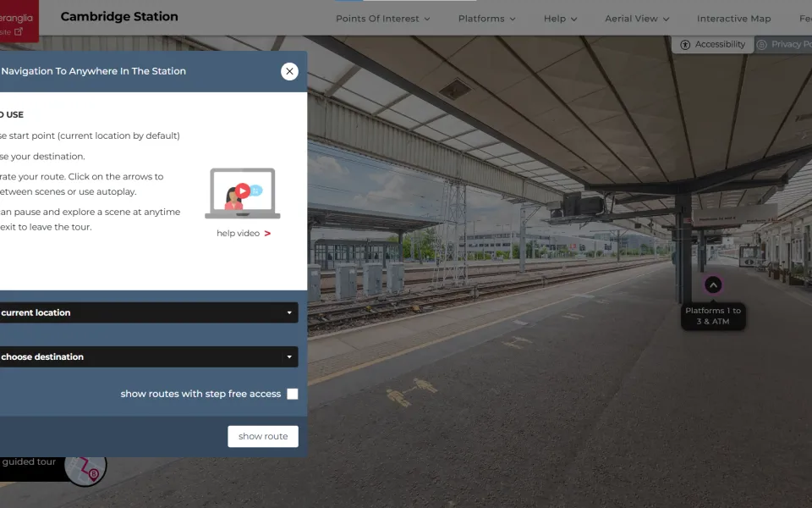
Task: Click the Accessibility person icon
Action: tap(685, 45)
